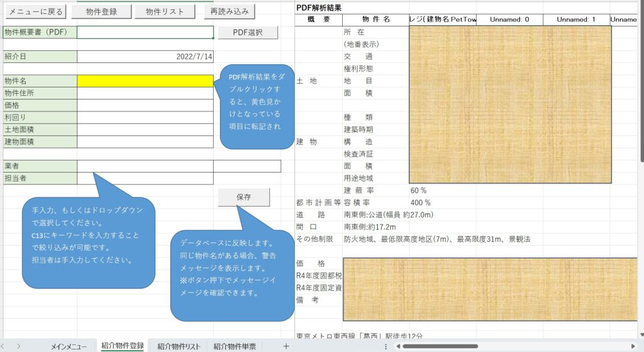Click メニューに戻る button

click(x=36, y=11)
